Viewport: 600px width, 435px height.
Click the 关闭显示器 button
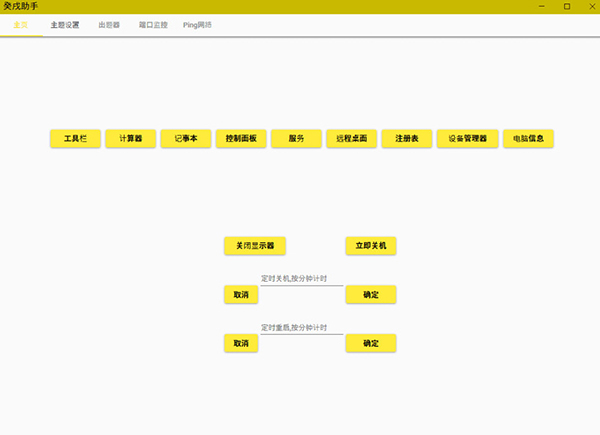tap(255, 246)
